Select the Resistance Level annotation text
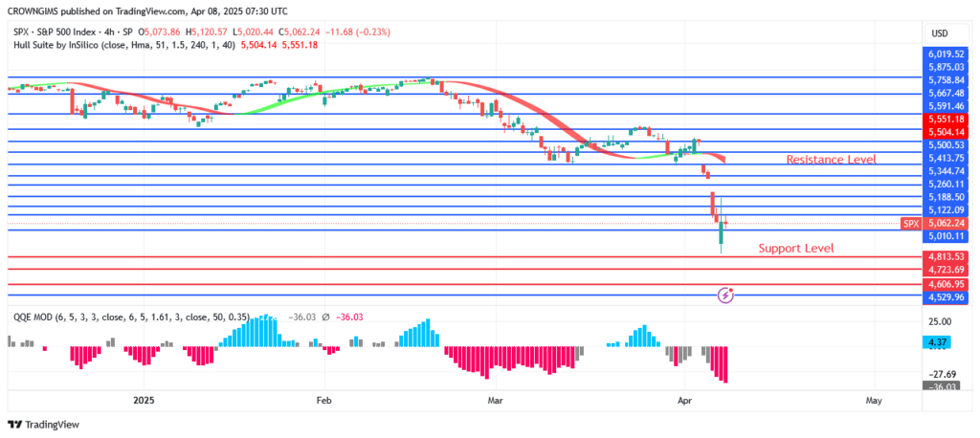Viewport: 980px width, 438px height. (831, 160)
